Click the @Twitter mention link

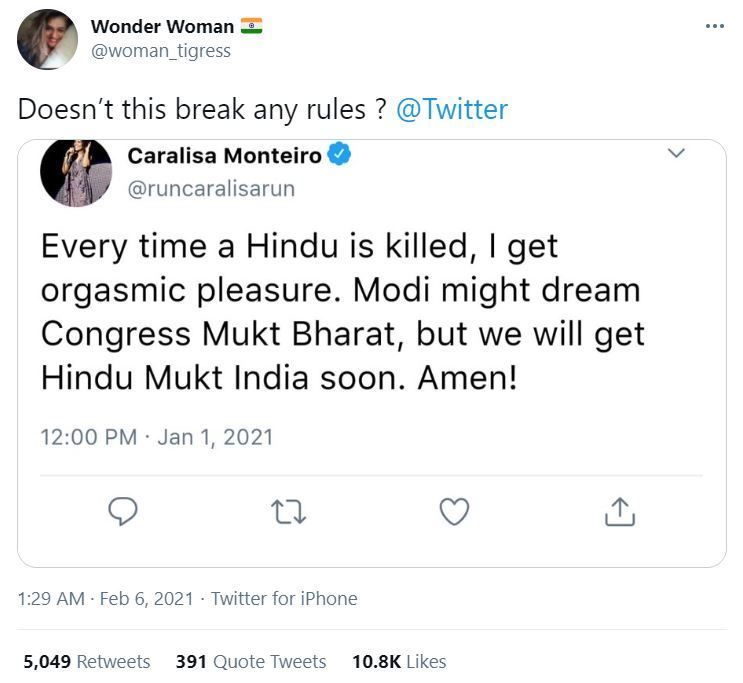(x=452, y=109)
